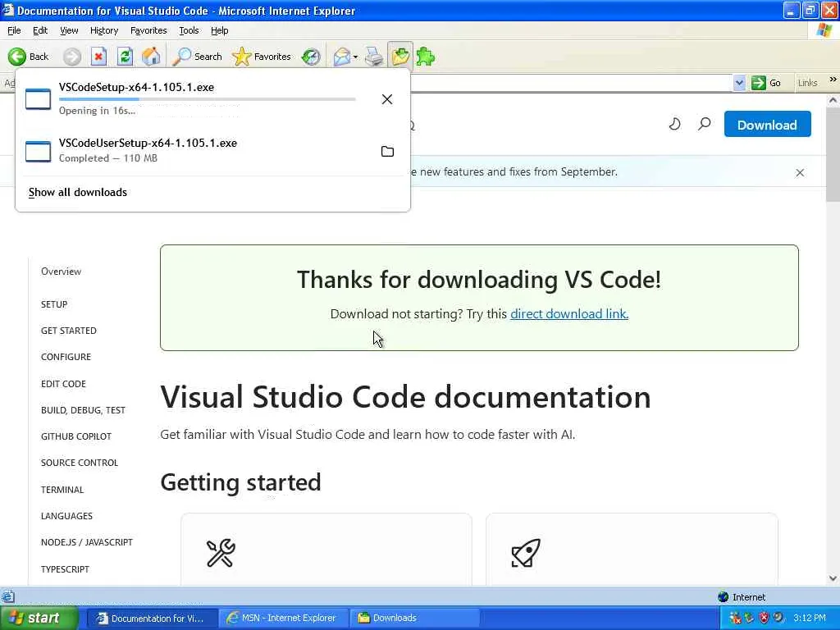Click the grayed Forward arrow button

72,57
